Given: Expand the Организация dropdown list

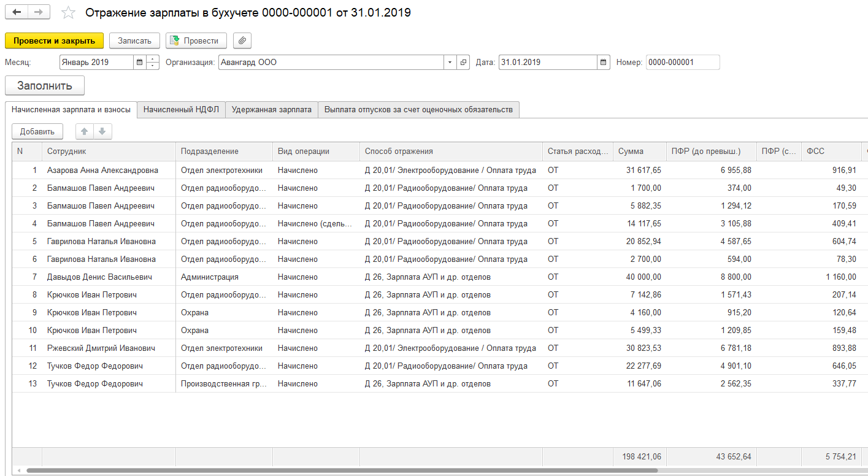Looking at the screenshot, I should [450, 63].
